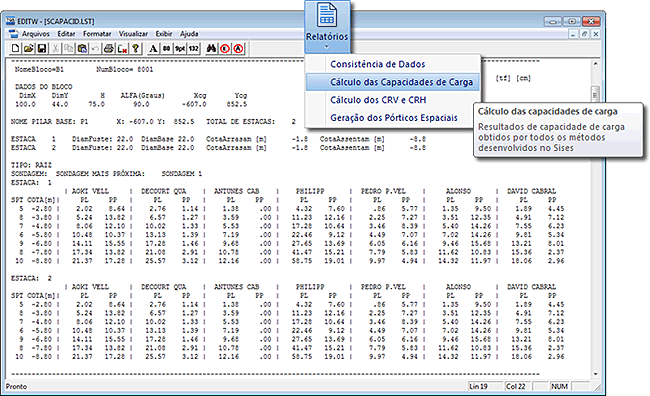
Task: Click the Cut scissors icon
Action: tap(55, 49)
